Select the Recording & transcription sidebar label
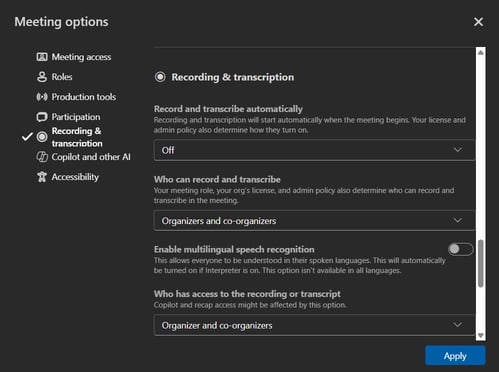The height and width of the screenshot is (372, 499). tap(77, 137)
